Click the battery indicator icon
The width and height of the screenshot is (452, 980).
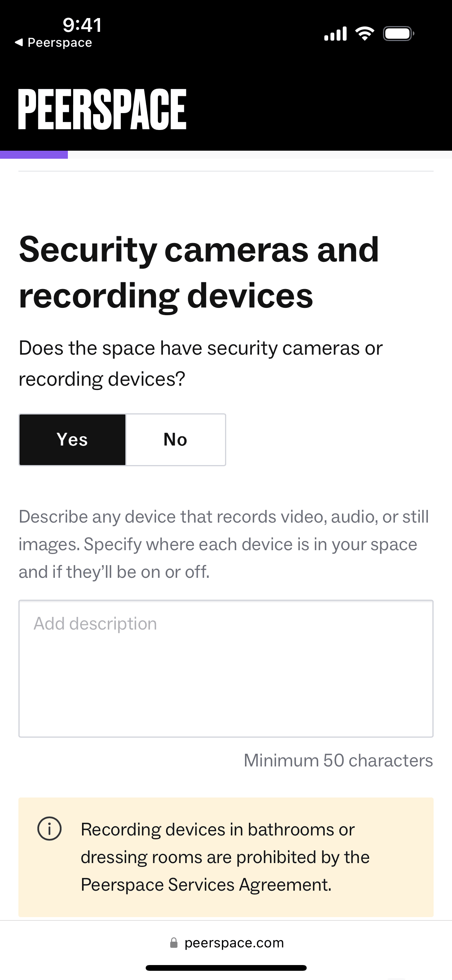[398, 34]
